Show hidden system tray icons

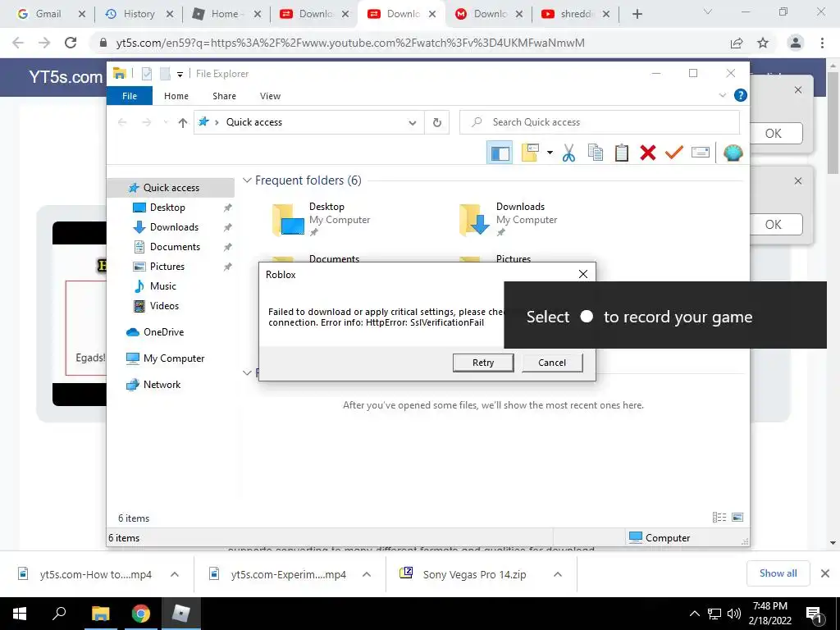(694, 614)
